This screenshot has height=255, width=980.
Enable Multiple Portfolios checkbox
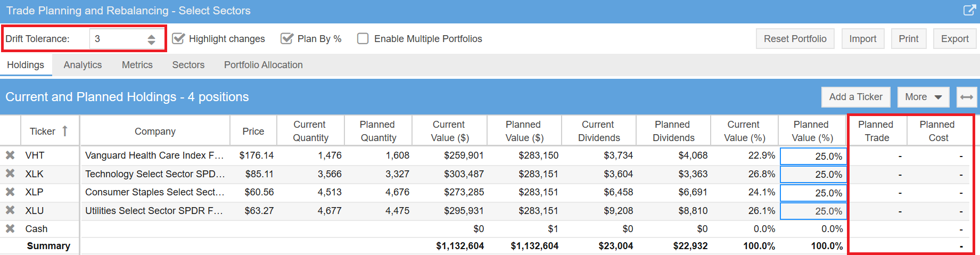(363, 39)
